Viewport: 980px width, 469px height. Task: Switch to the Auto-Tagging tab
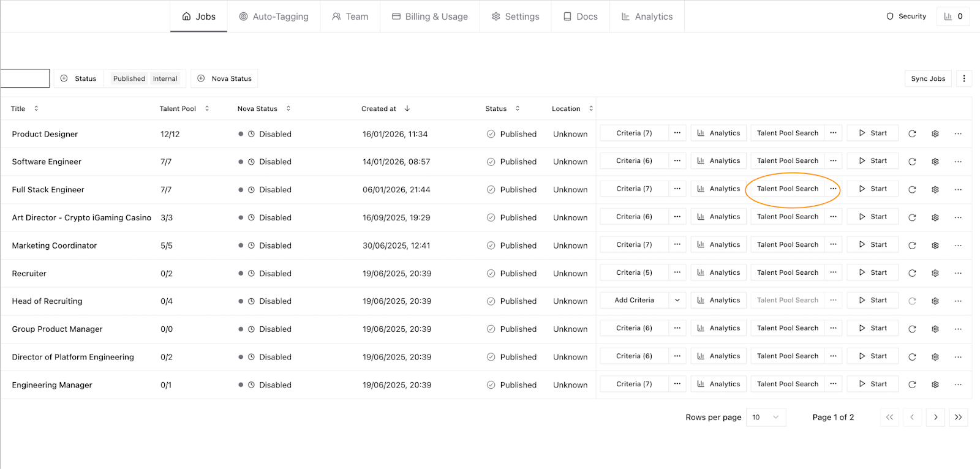click(x=274, y=17)
